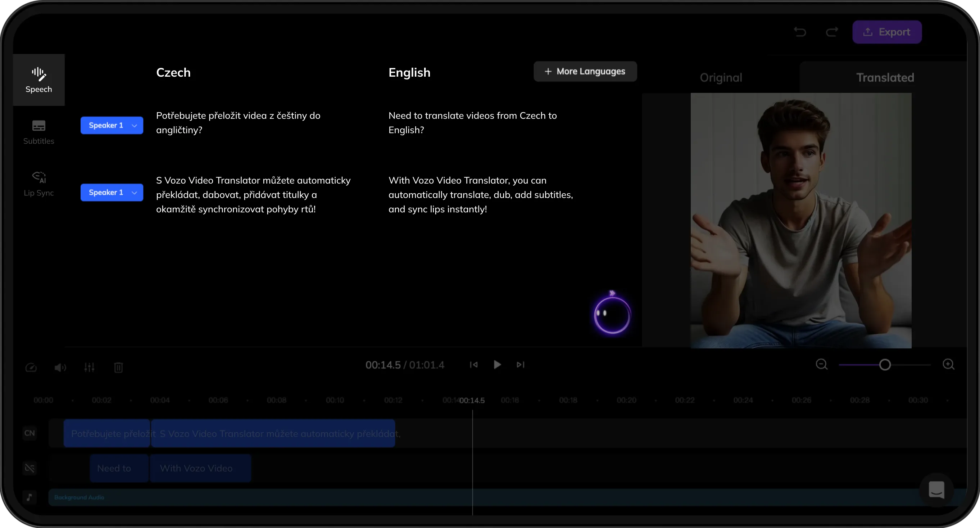The height and width of the screenshot is (528, 980).
Task: Switch to the Original preview tab
Action: pyautogui.click(x=721, y=78)
